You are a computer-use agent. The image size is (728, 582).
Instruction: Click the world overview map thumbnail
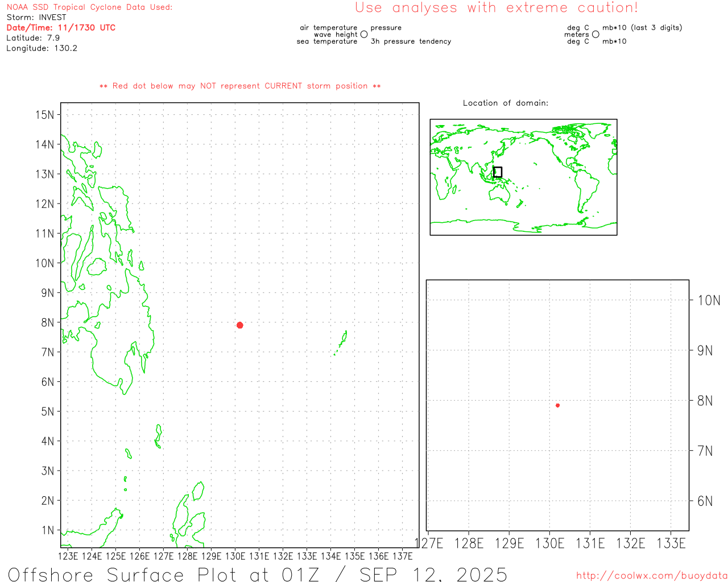point(523,177)
